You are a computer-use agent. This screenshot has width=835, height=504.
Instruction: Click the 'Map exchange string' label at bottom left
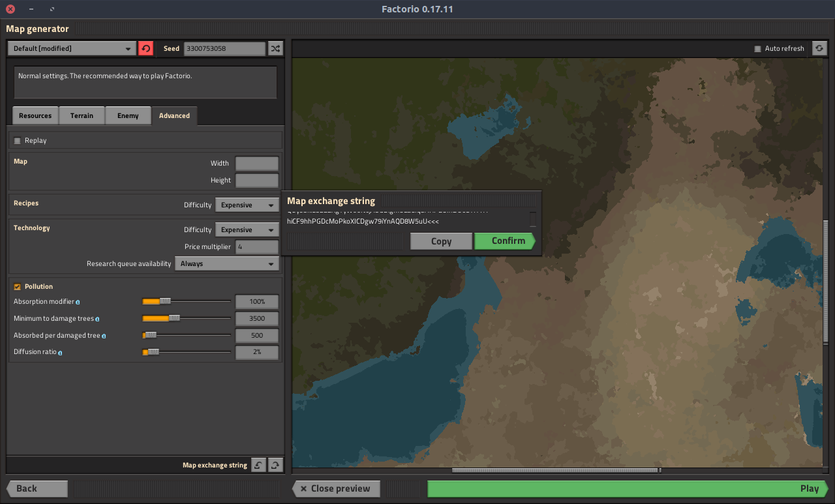click(x=215, y=465)
